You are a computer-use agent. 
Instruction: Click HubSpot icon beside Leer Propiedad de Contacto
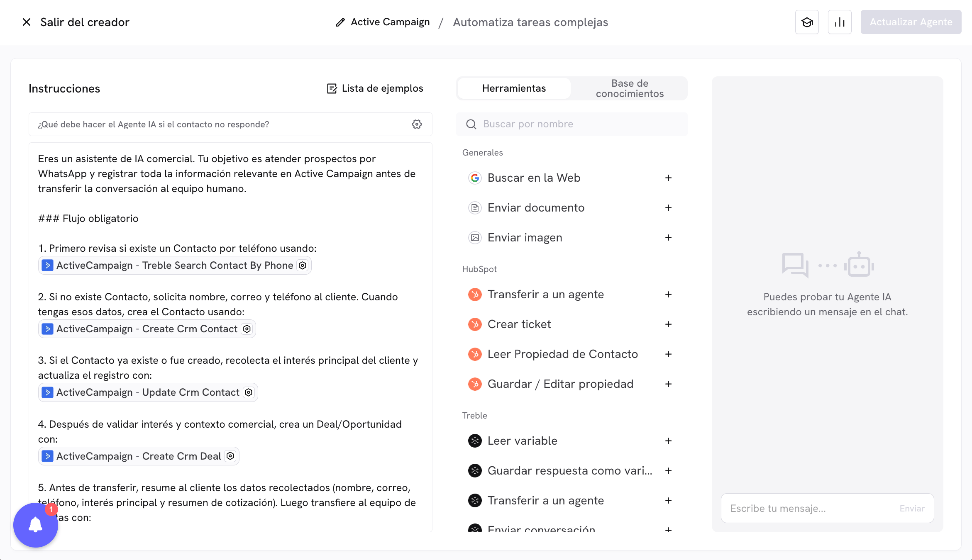pyautogui.click(x=475, y=354)
